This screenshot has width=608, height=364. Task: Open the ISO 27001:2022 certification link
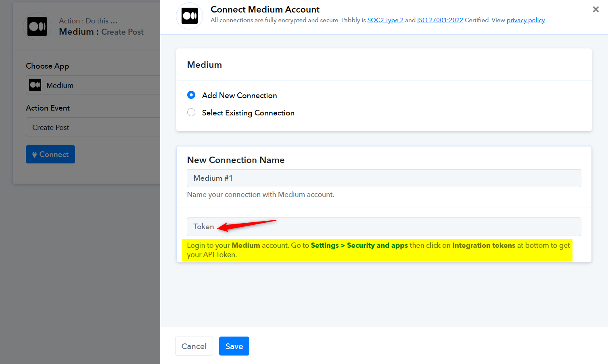pyautogui.click(x=440, y=20)
